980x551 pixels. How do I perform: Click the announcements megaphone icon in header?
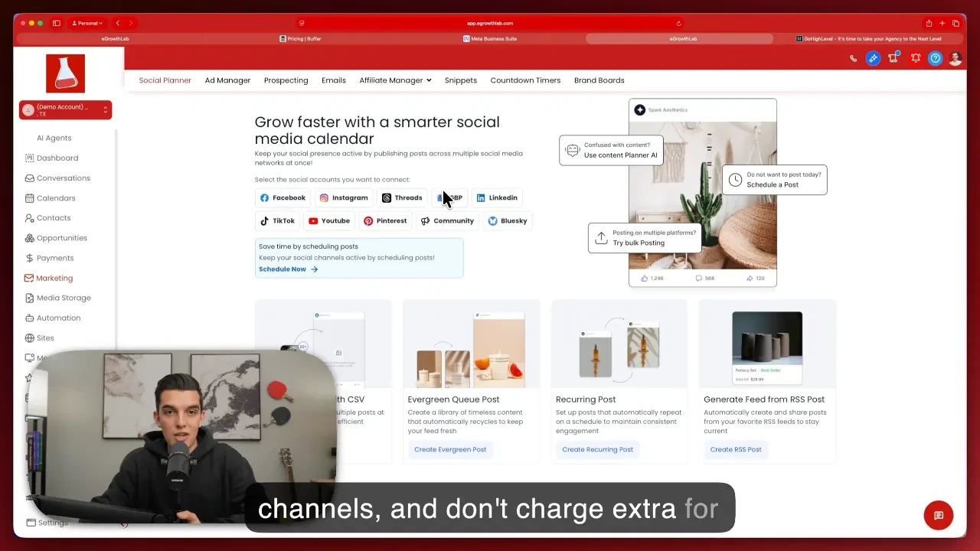(893, 57)
